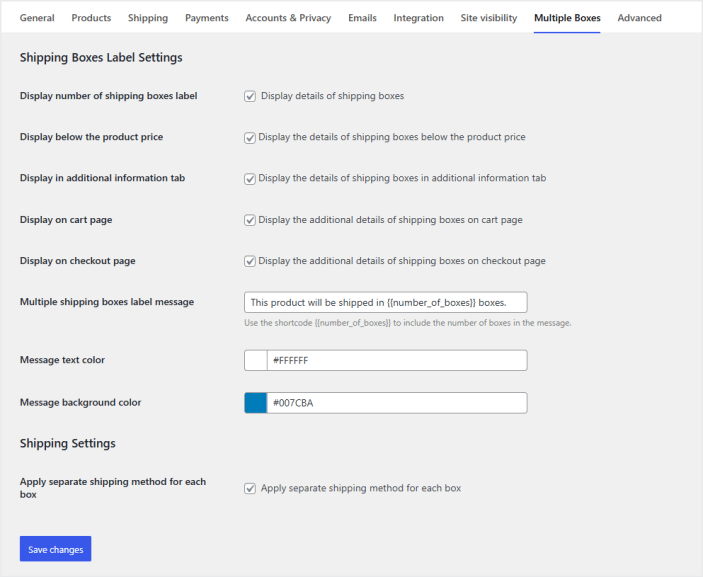Uncheck Display details of shipping boxes

(250, 97)
